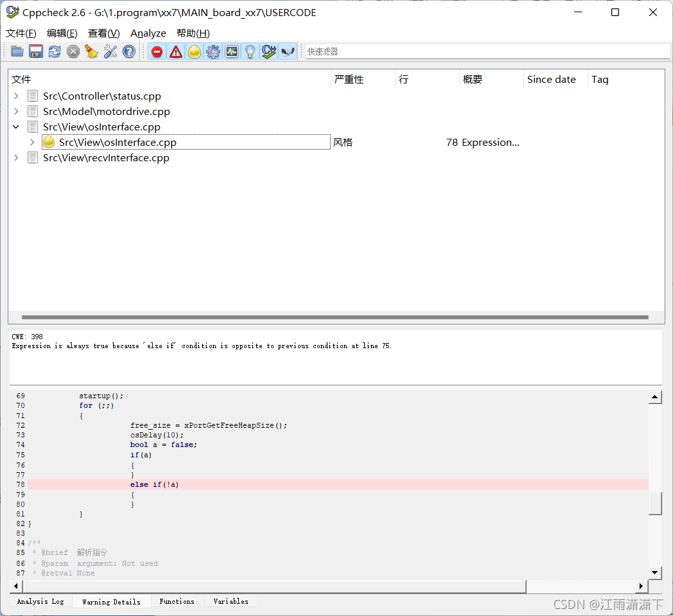Image resolution: width=673 pixels, height=616 pixels.
Task: Click code line 74 bool a = false;
Action: click(164, 444)
